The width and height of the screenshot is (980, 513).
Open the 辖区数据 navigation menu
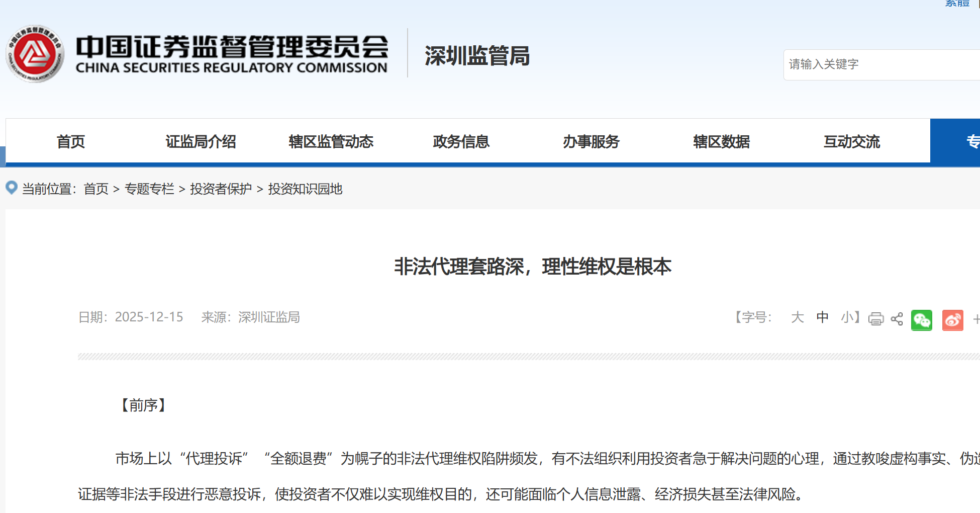[721, 142]
